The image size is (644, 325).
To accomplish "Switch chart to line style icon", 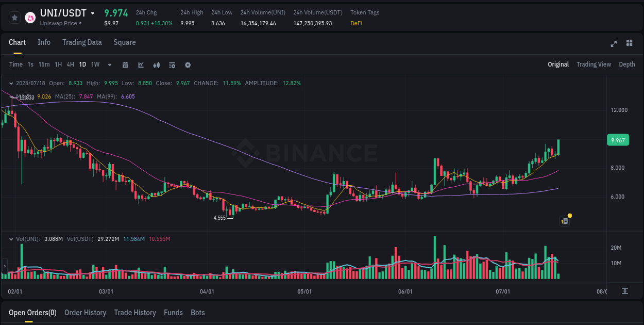I will pyautogui.click(x=141, y=64).
